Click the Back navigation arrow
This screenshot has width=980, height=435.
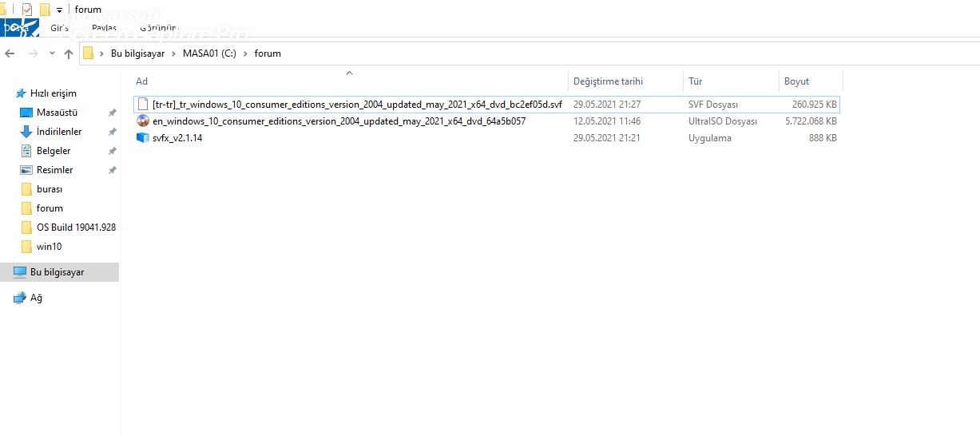click(10, 53)
